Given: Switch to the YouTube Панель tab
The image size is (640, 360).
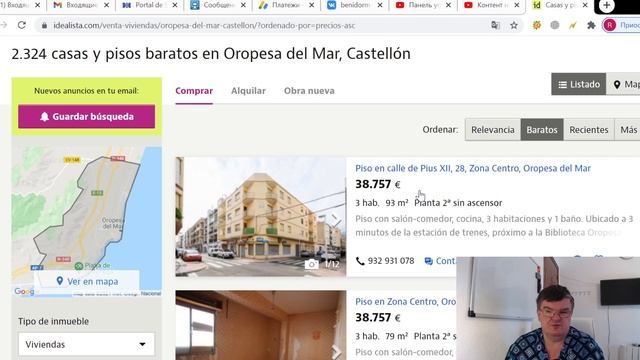Looking at the screenshot, I should 423,5.
